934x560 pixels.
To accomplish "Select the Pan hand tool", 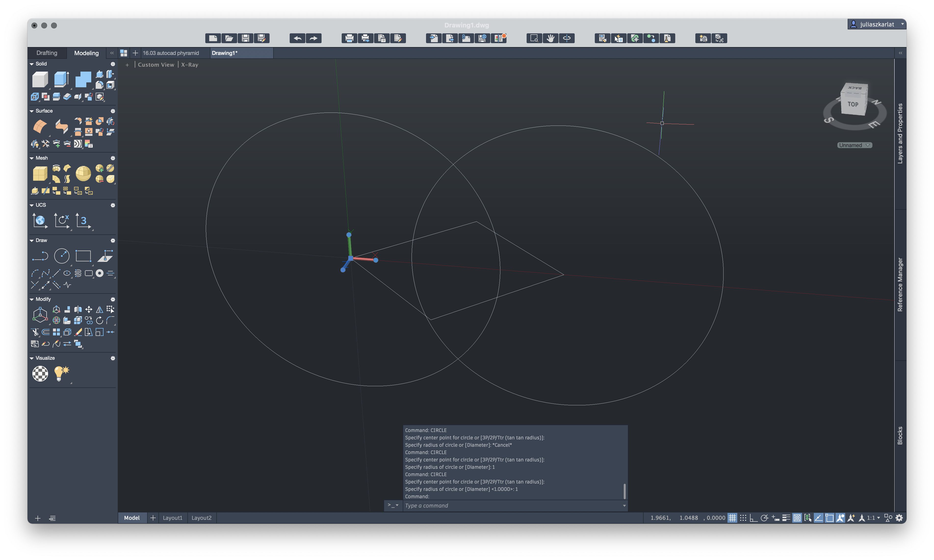I will [551, 38].
